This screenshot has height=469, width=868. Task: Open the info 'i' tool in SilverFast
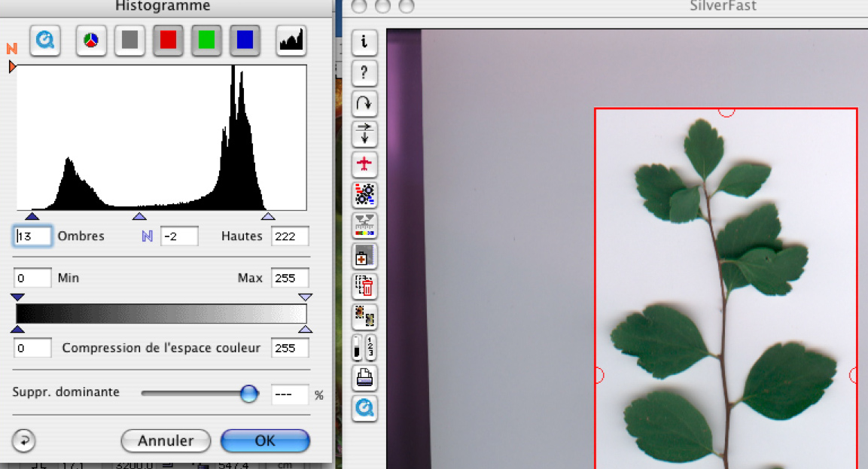[364, 42]
